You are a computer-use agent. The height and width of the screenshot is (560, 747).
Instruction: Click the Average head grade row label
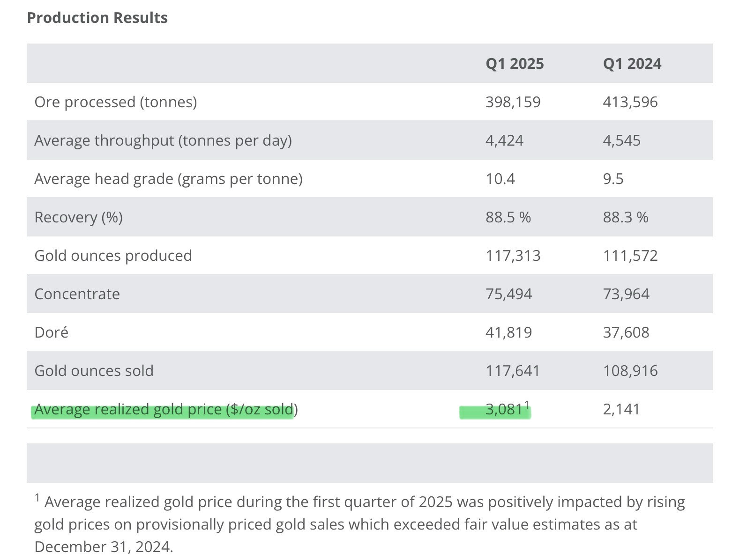click(x=168, y=179)
